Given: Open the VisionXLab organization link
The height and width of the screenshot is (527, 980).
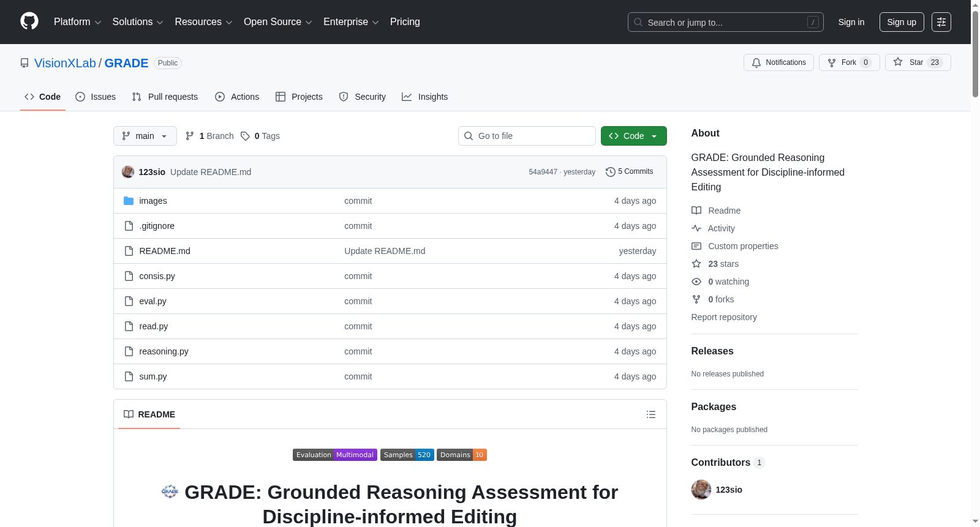Looking at the screenshot, I should 65,63.
